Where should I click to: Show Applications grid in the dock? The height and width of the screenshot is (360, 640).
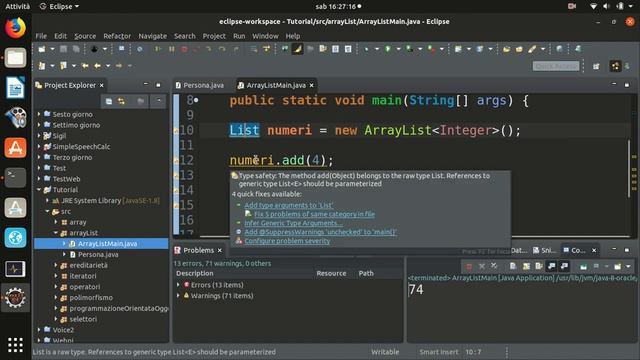[16, 345]
